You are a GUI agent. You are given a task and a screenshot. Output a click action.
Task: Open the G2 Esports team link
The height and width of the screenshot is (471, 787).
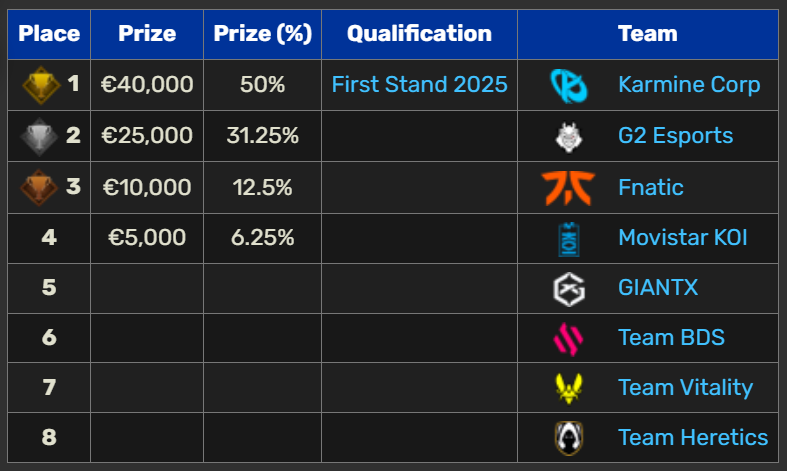676,136
